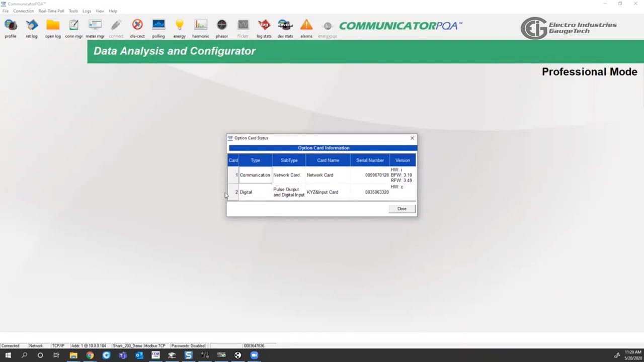Image resolution: width=644 pixels, height=362 pixels.
Task: Open Zoom from the taskbar
Action: point(254,355)
